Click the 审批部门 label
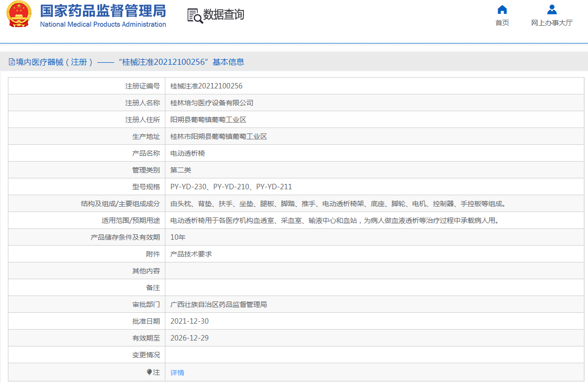 (146, 304)
